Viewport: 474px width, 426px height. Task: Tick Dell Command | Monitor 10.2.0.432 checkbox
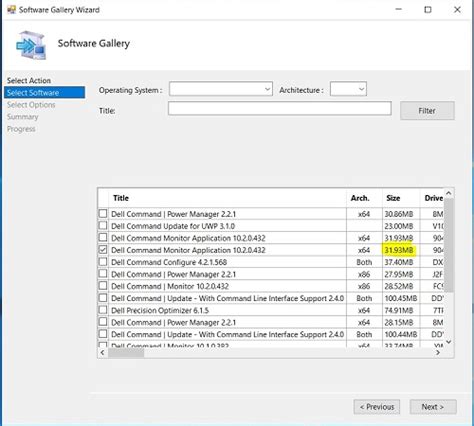tap(103, 286)
